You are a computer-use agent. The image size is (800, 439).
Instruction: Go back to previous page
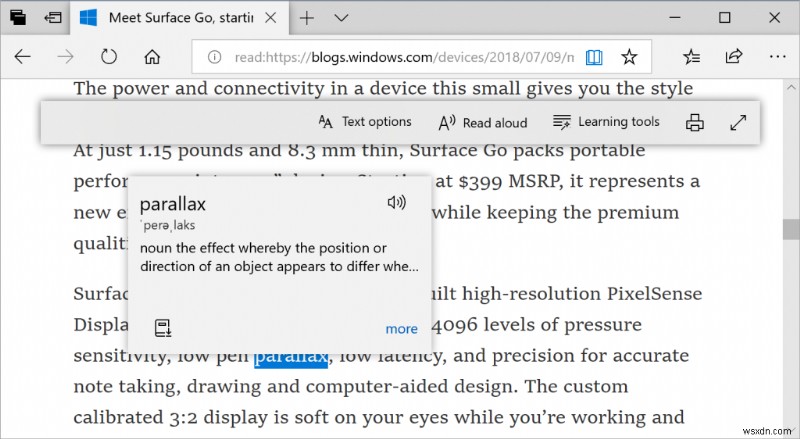point(22,57)
